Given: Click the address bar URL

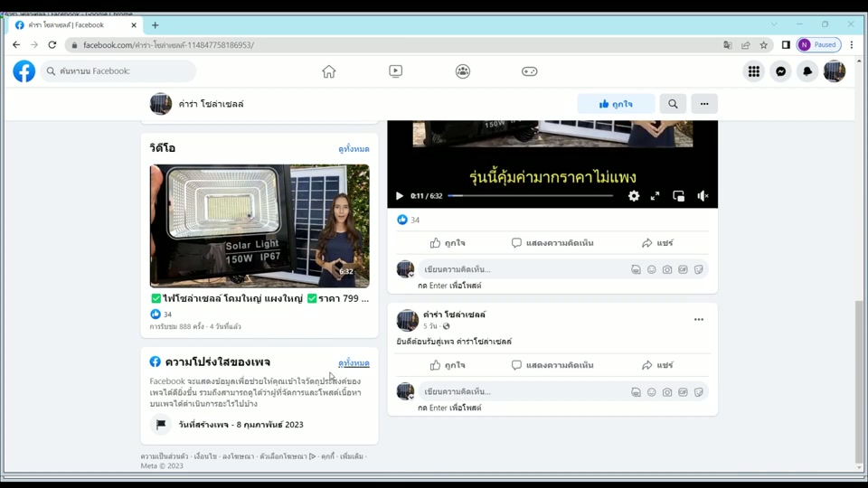Looking at the screenshot, I should 168,45.
